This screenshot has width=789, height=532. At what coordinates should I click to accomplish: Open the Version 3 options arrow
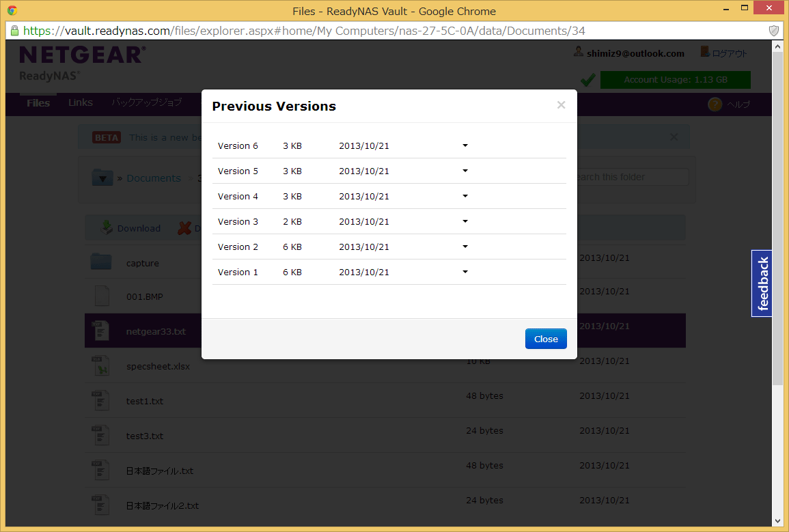pos(465,221)
